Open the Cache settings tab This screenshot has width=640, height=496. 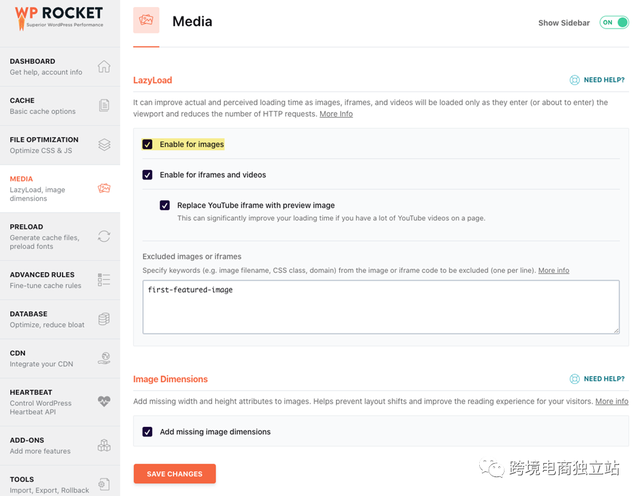click(x=60, y=106)
